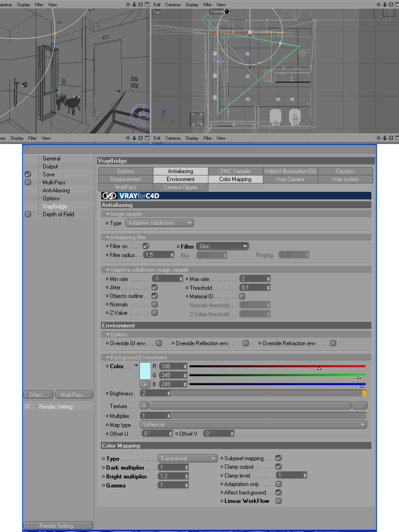Open the Sinc filter dropdown
This screenshot has width=399, height=532.
tap(223, 246)
